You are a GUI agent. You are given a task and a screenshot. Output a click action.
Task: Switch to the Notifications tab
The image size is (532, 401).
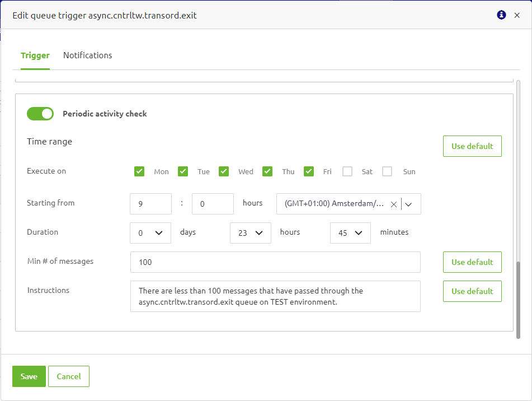coord(87,55)
